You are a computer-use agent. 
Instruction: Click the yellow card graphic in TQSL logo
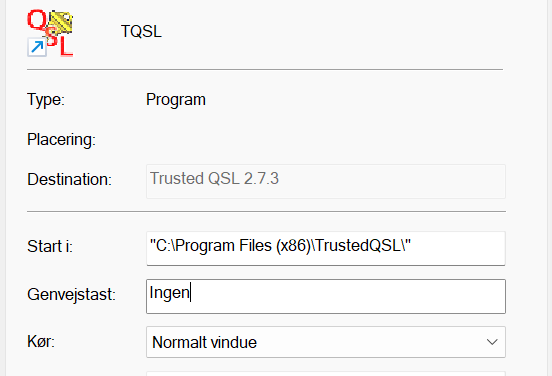61,22
